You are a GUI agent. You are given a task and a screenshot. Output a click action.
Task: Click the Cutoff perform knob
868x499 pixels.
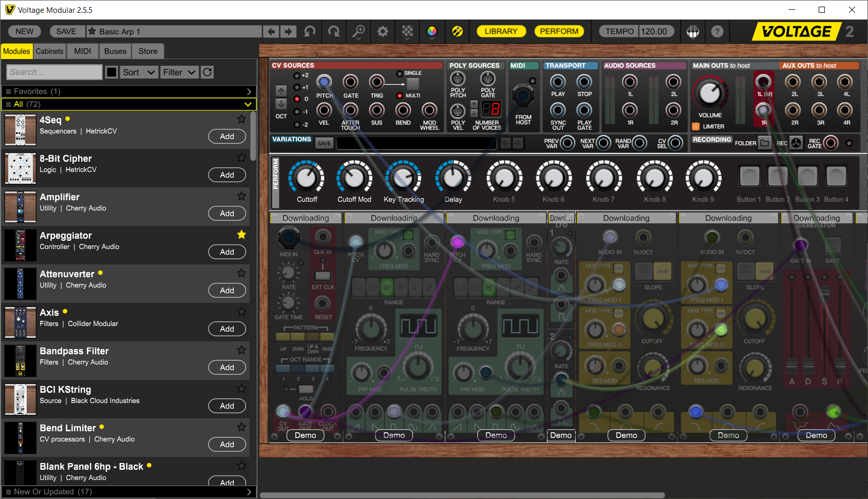click(x=307, y=178)
